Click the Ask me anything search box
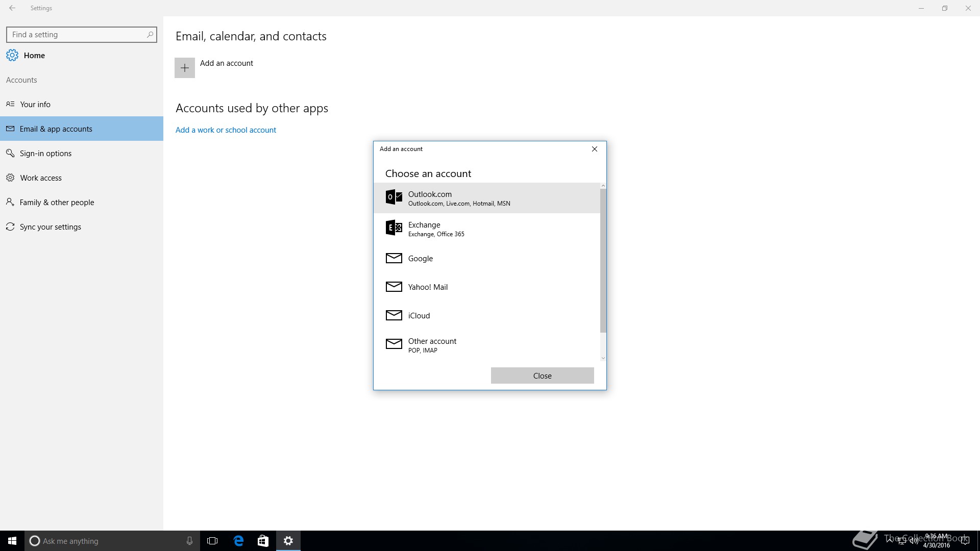 [112, 541]
